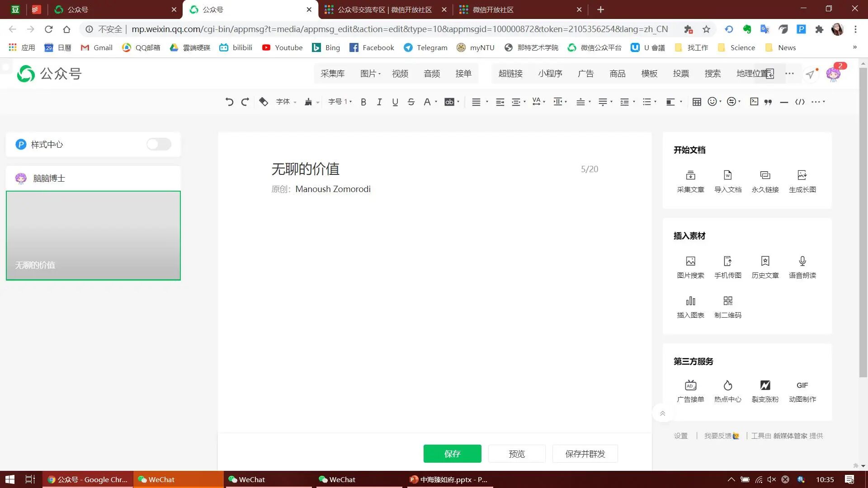
Task: Switch to 公众号交流专区 browser tab
Action: click(x=384, y=9)
